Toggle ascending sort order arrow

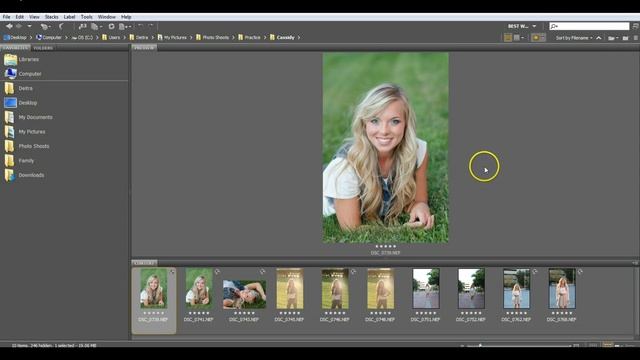tap(599, 38)
